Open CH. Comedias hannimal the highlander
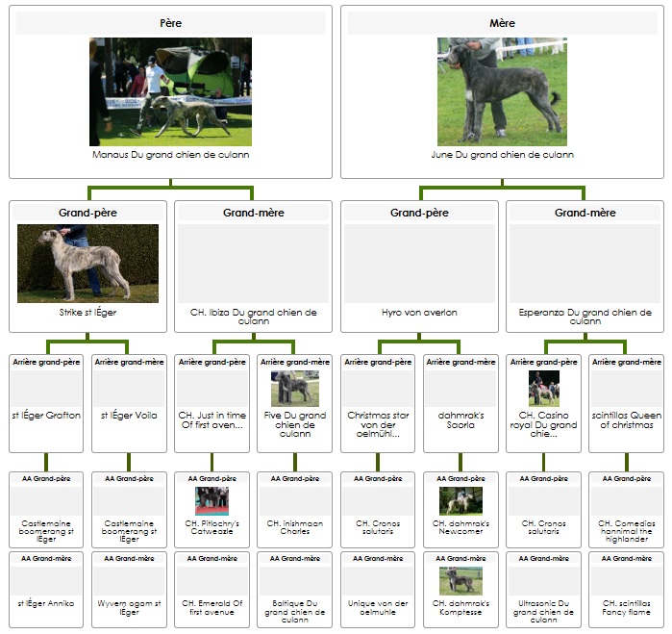 click(626, 531)
